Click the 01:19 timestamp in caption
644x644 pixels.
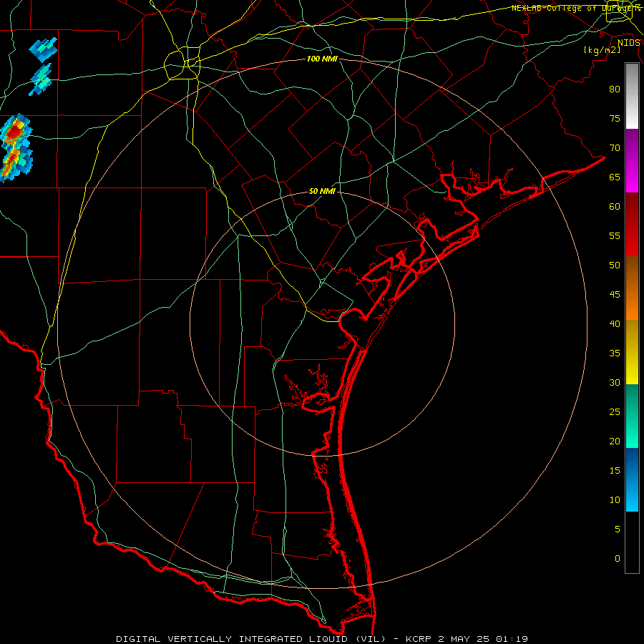coord(512,639)
